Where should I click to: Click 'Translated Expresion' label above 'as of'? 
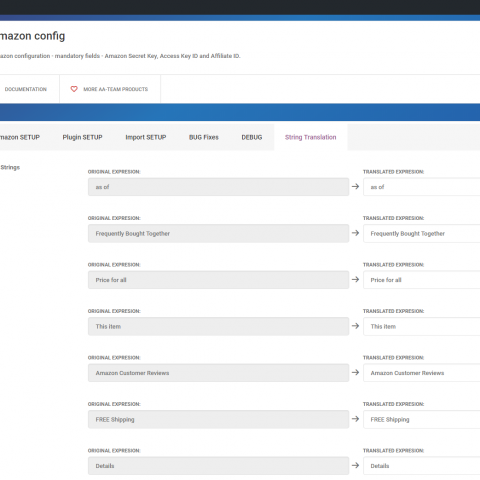pyautogui.click(x=393, y=172)
